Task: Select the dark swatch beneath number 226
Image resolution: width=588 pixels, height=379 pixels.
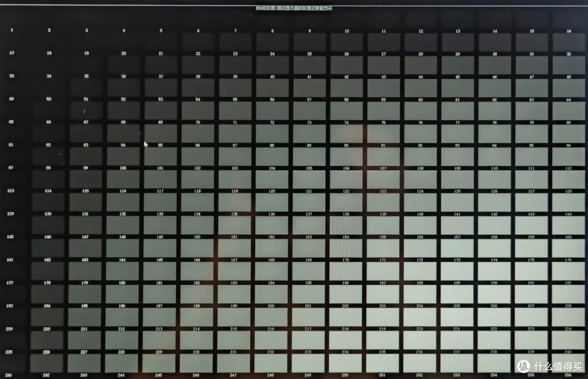Action: (x=46, y=363)
